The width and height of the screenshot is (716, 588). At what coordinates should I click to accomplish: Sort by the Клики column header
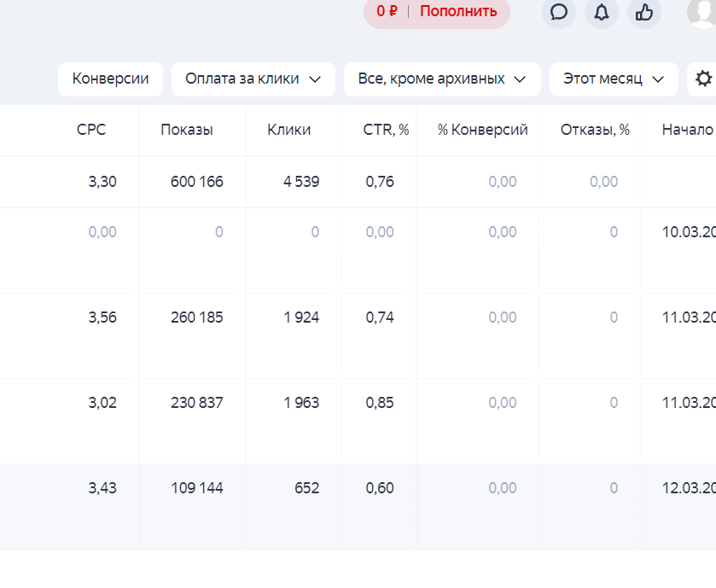tap(288, 130)
